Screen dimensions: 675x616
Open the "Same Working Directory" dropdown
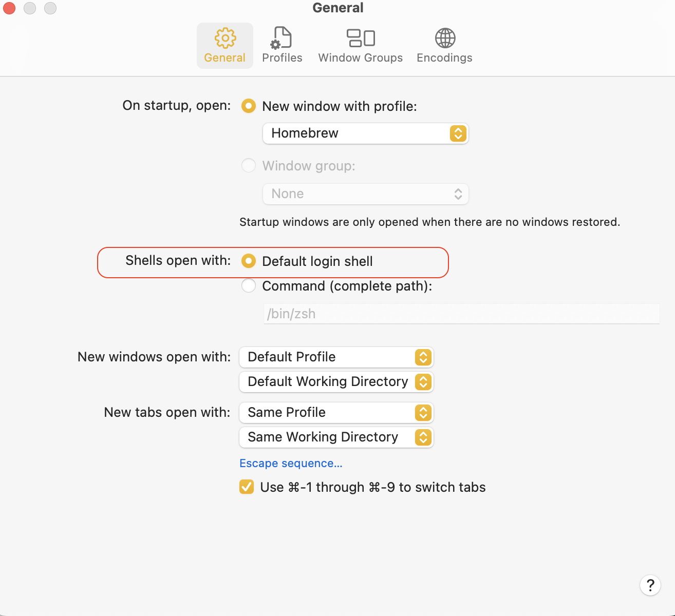tap(336, 437)
